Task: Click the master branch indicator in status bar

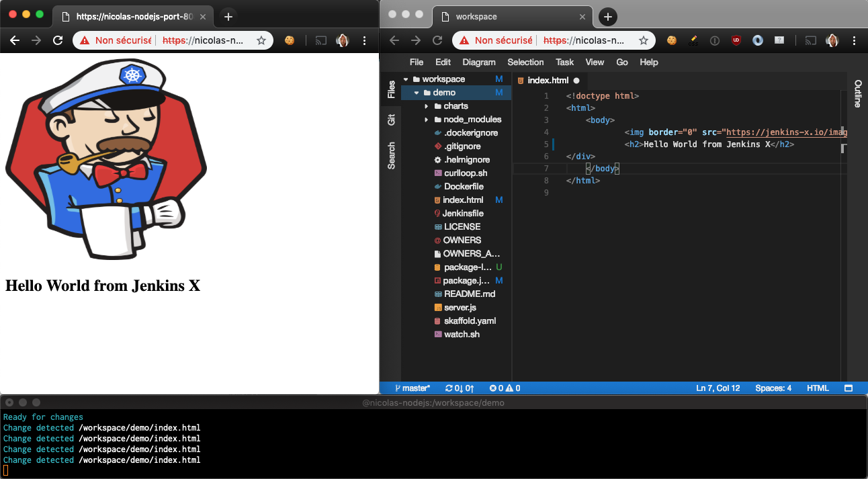Action: coord(412,388)
